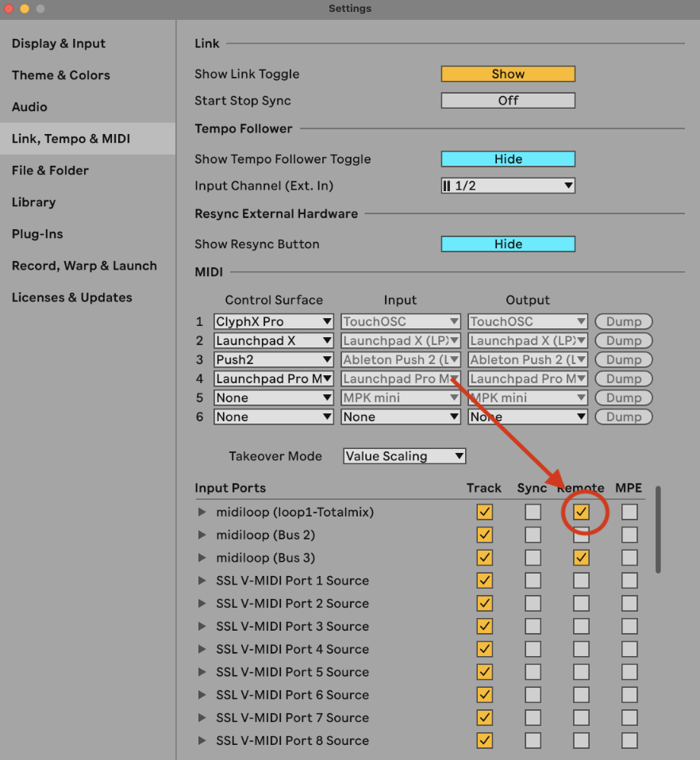This screenshot has height=760, width=700.
Task: Change Control Surface 3 Push2 dropdown
Action: 274,359
